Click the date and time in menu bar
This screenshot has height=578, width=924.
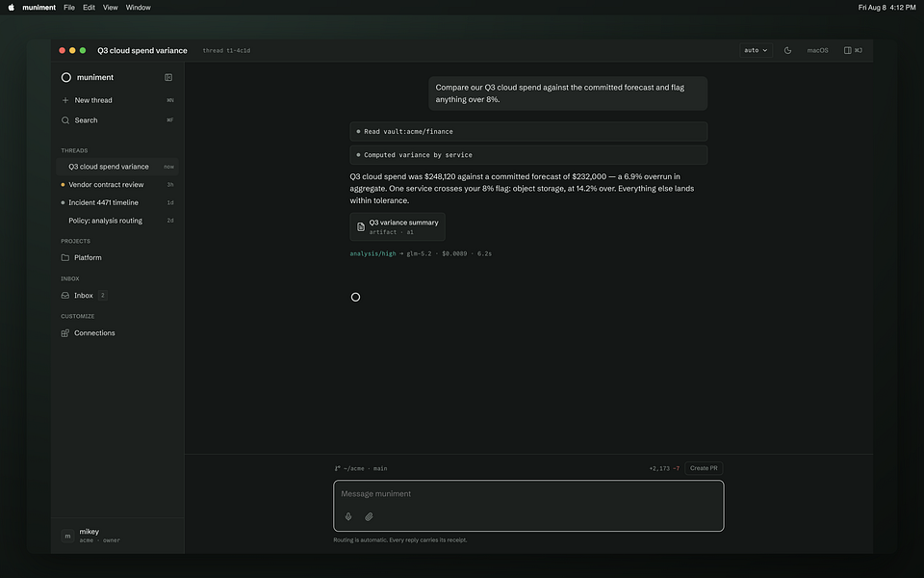coord(886,8)
